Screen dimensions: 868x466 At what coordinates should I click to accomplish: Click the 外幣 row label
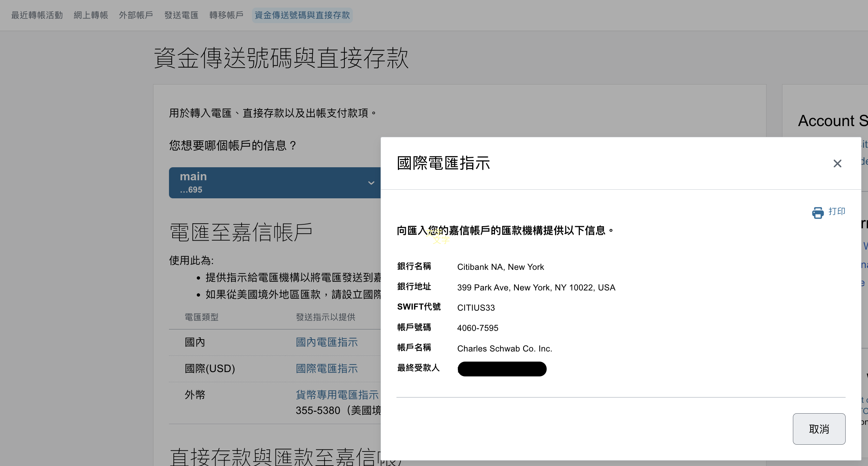pos(195,394)
